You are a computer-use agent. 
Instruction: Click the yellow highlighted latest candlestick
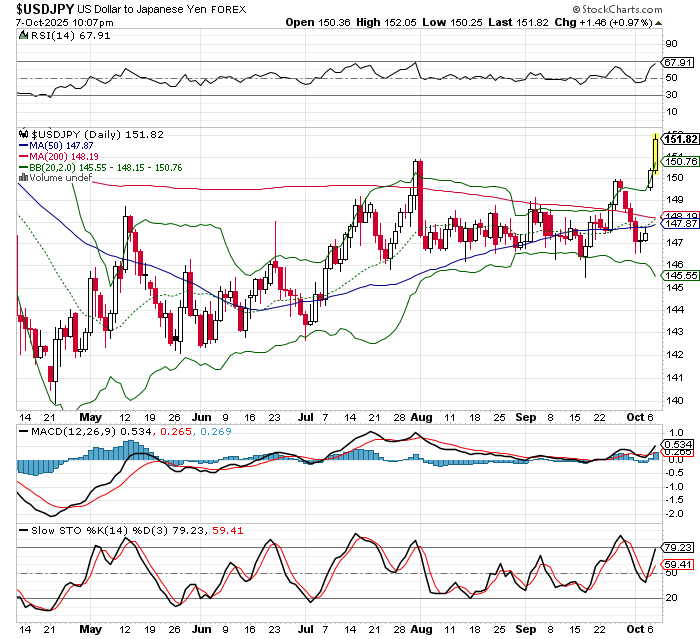coord(654,151)
